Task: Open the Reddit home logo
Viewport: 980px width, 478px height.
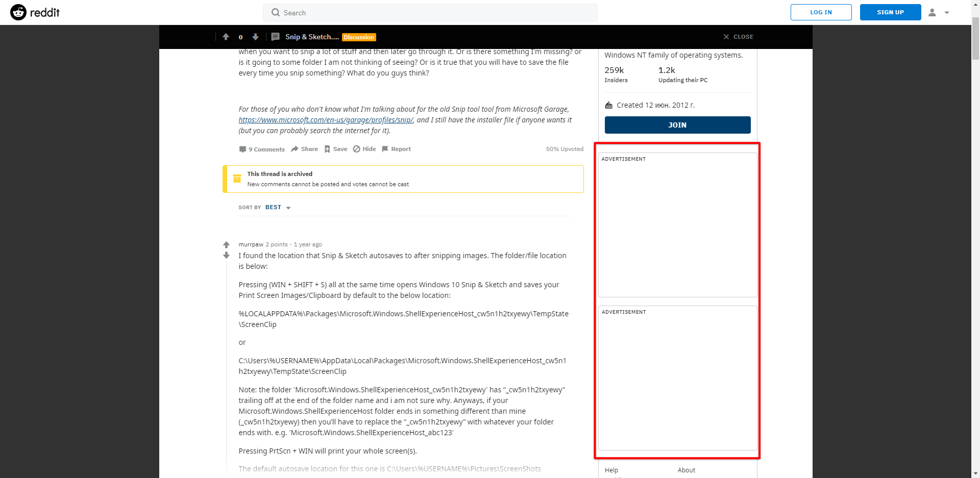Action: tap(35, 12)
